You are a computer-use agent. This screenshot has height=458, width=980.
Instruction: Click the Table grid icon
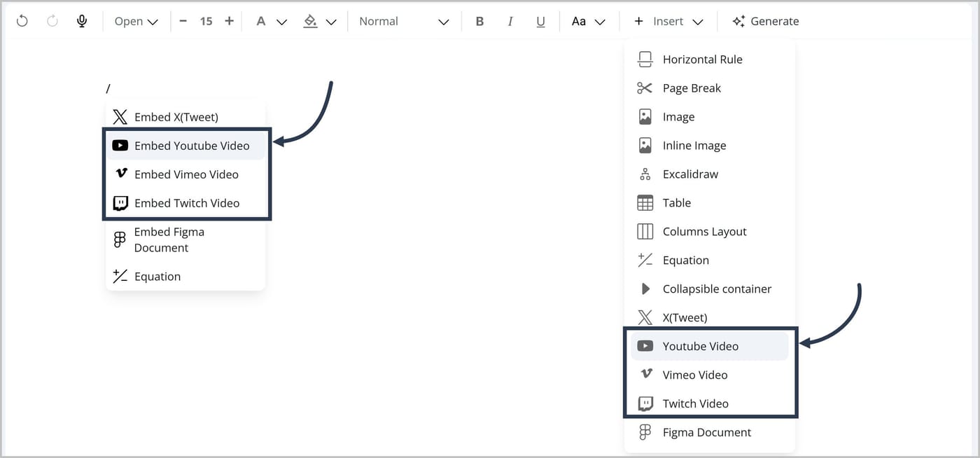[x=645, y=203]
